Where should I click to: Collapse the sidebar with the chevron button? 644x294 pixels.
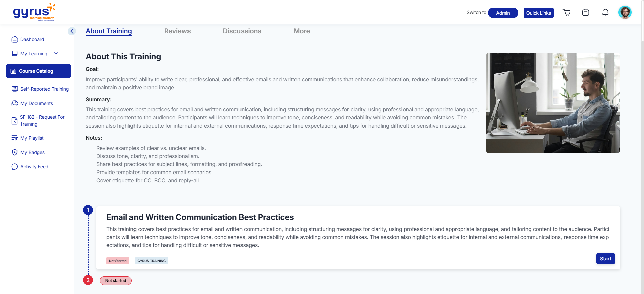(x=72, y=31)
